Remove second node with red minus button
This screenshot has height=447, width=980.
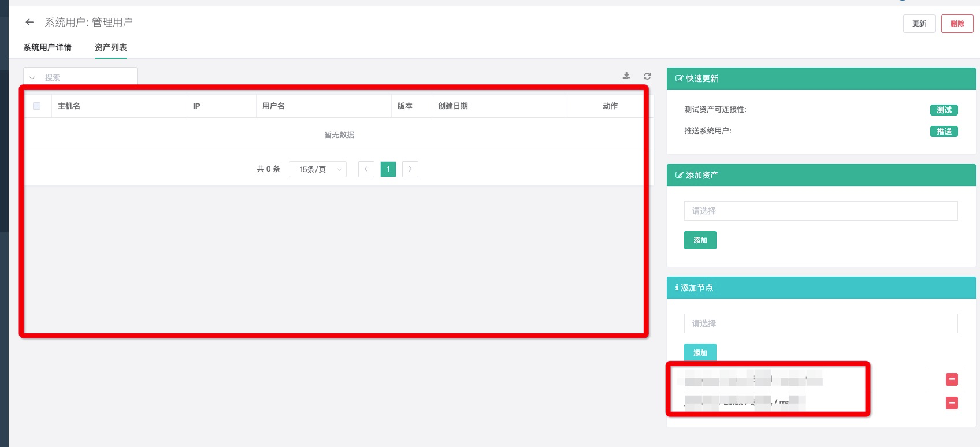(x=952, y=403)
